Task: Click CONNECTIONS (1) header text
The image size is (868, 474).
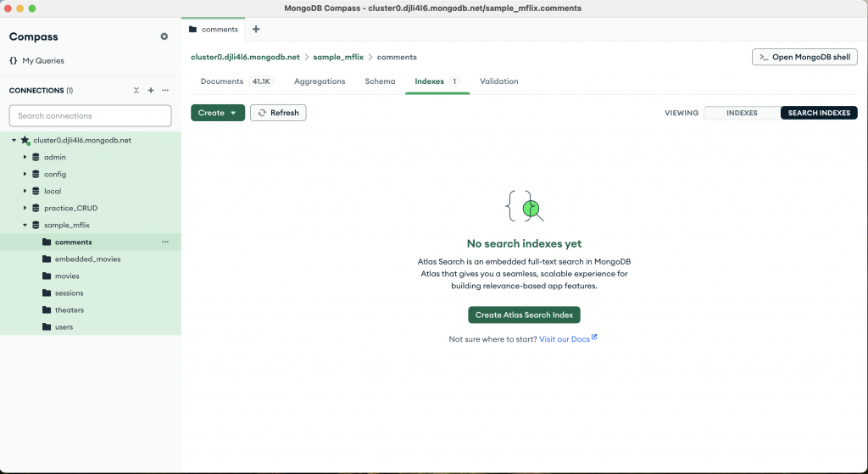Action: coord(41,90)
